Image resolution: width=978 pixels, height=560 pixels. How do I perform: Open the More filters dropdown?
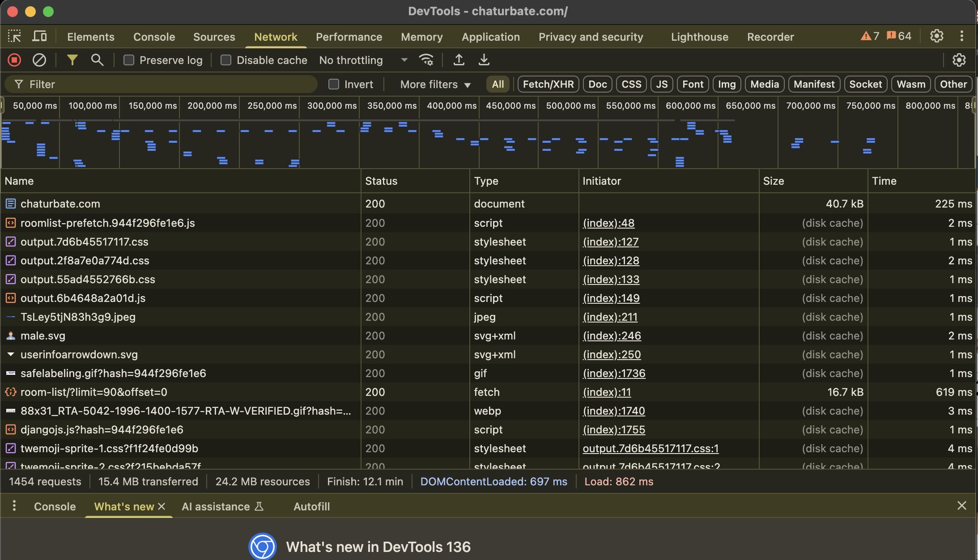(x=433, y=84)
